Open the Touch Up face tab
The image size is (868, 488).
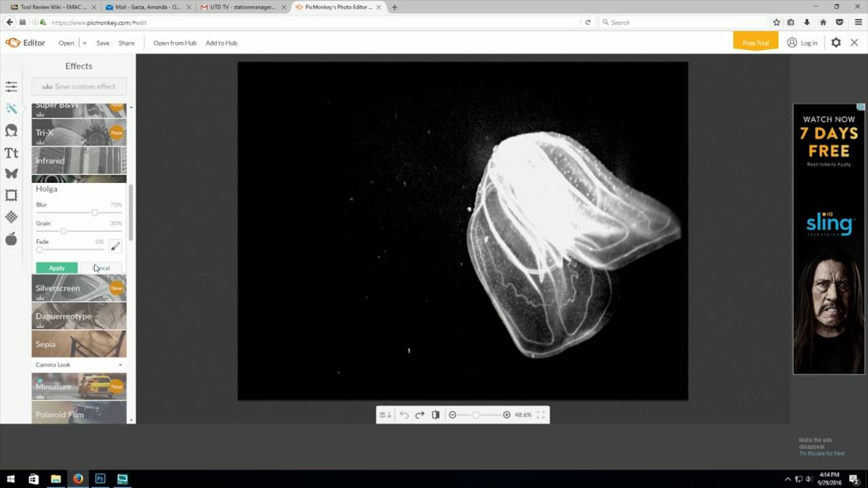(12, 130)
